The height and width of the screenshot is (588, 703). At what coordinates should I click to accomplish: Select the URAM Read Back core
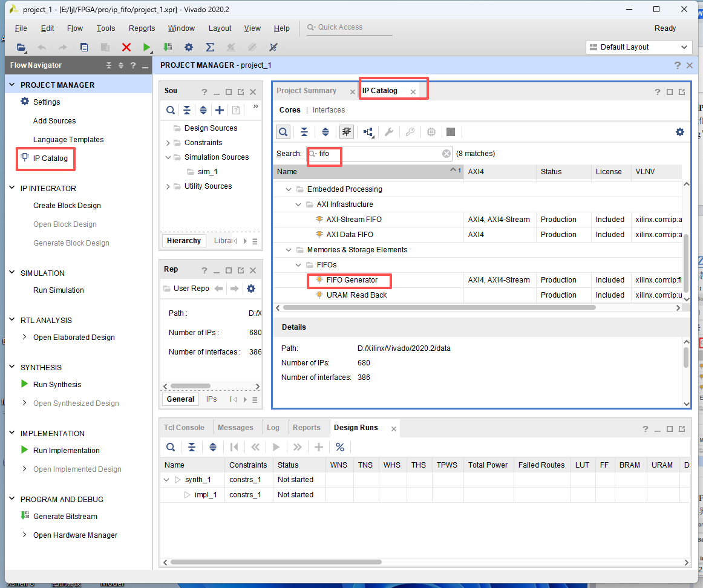pos(356,295)
